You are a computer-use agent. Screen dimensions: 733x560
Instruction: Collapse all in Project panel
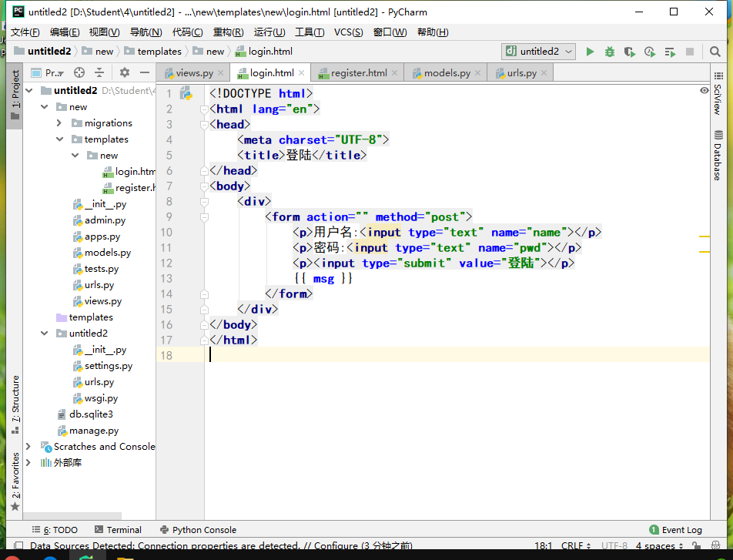tap(99, 72)
